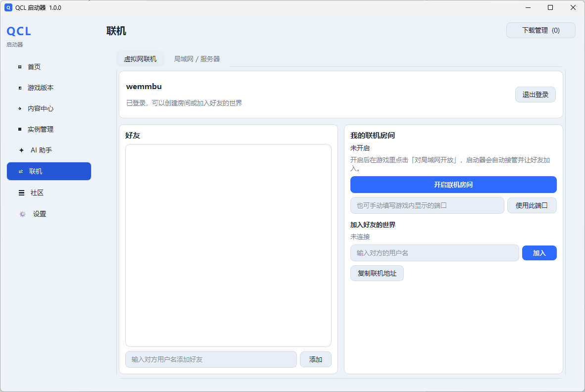This screenshot has height=392, width=585.
Task: Open 设置 from the sidebar
Action: [49, 214]
